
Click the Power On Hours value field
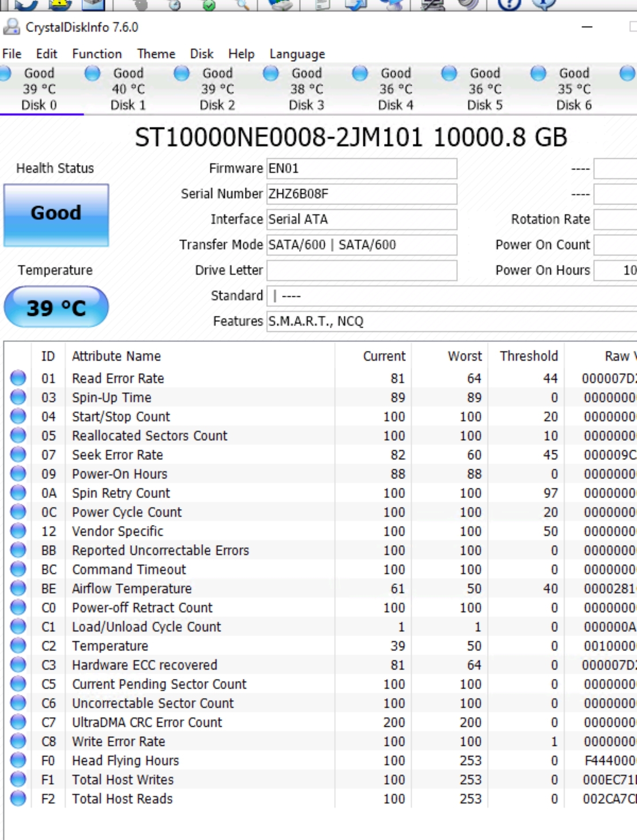615,270
